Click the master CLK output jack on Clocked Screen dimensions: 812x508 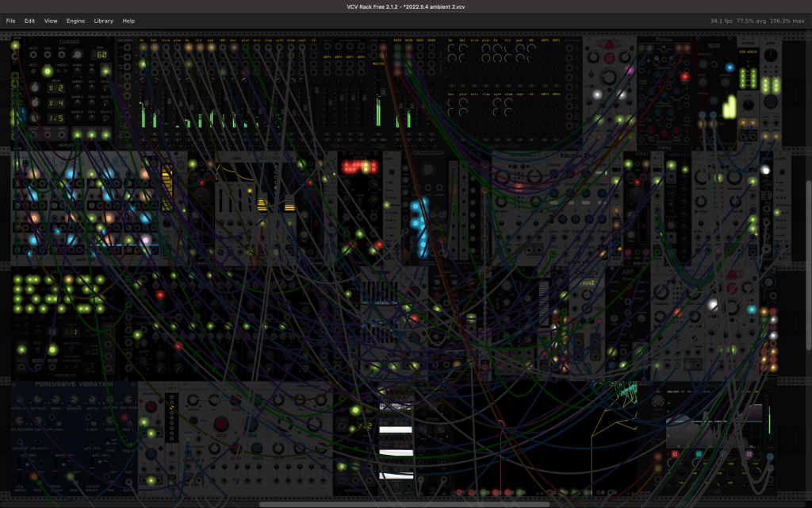click(105, 71)
